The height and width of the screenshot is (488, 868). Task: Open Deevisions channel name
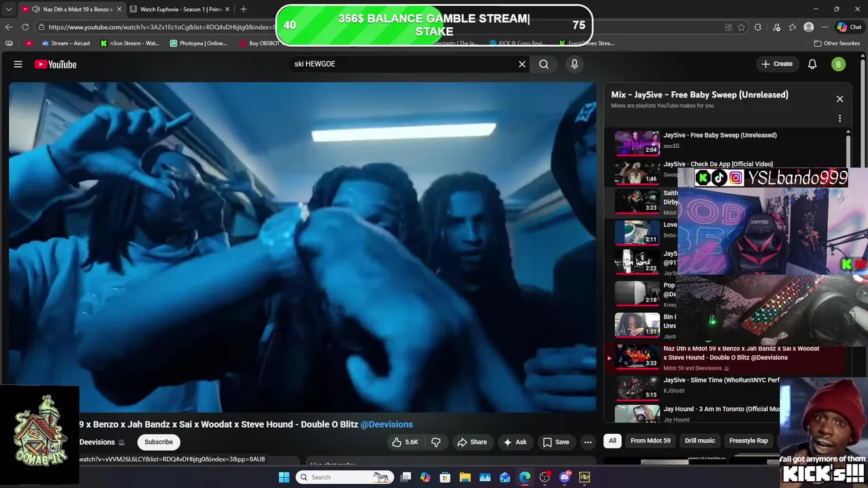tap(97, 442)
